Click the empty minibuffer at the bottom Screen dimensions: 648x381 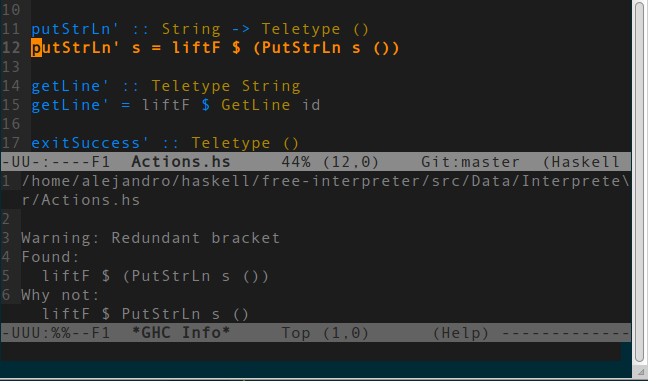coord(311,351)
